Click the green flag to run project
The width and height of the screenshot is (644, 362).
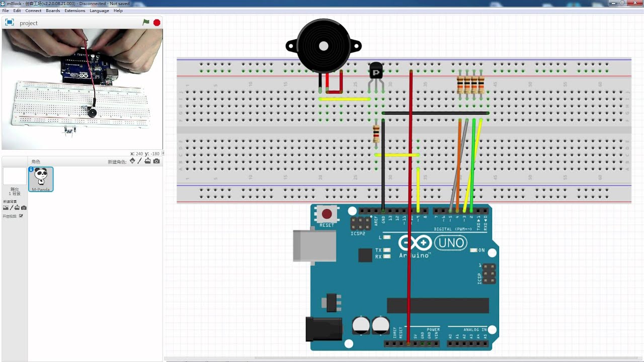pos(146,23)
